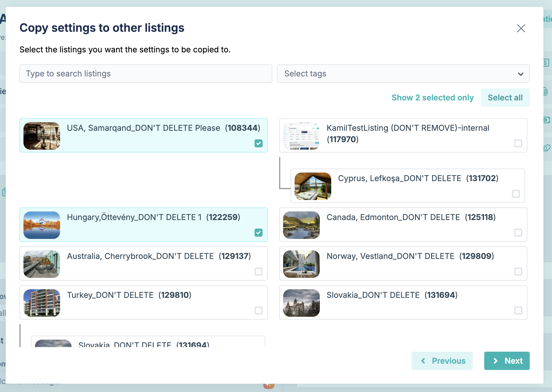Expand tags list using chevron arrow
The height and width of the screenshot is (392, 552).
[x=521, y=74]
